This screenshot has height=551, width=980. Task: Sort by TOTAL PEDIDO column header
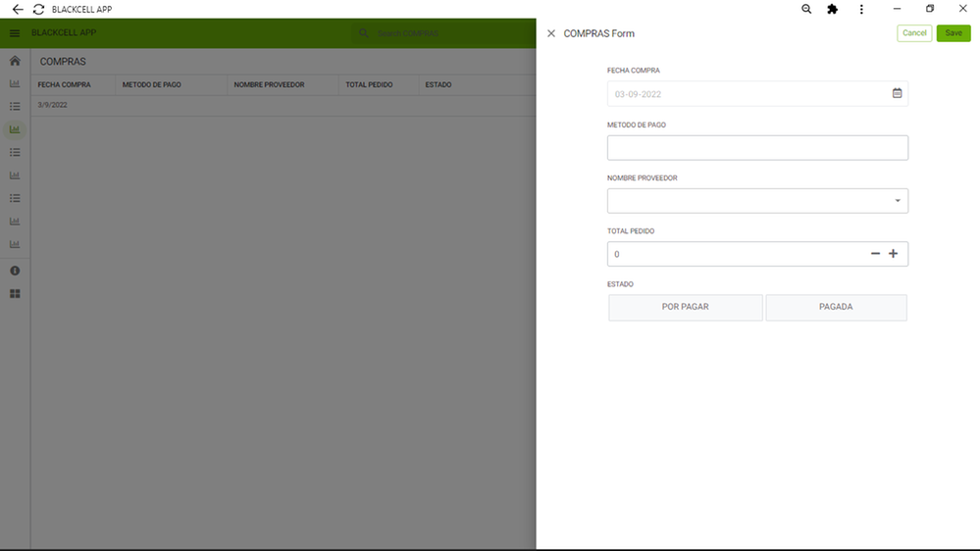(x=369, y=85)
